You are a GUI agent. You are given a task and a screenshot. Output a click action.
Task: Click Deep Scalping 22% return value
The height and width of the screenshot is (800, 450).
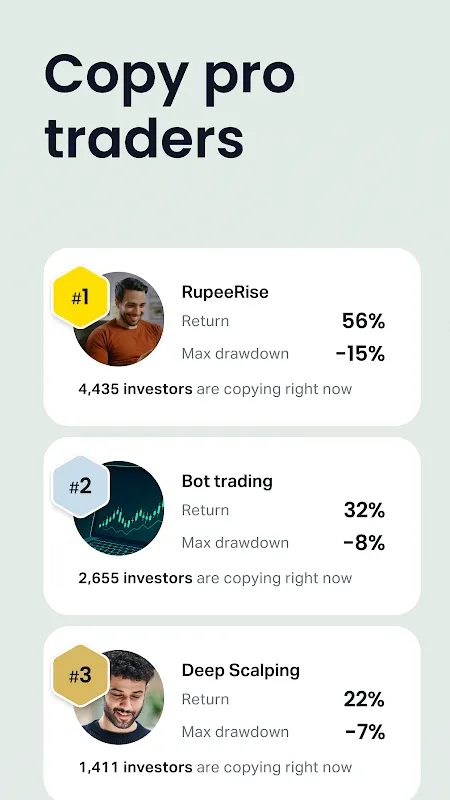364,699
